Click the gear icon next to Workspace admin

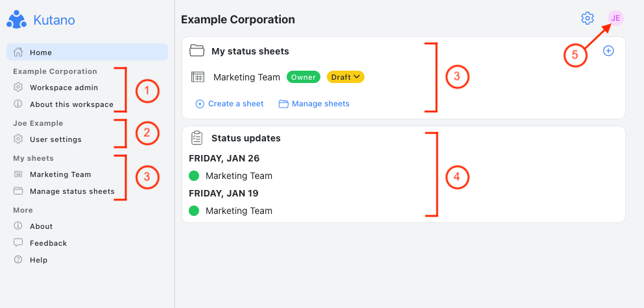click(x=18, y=88)
